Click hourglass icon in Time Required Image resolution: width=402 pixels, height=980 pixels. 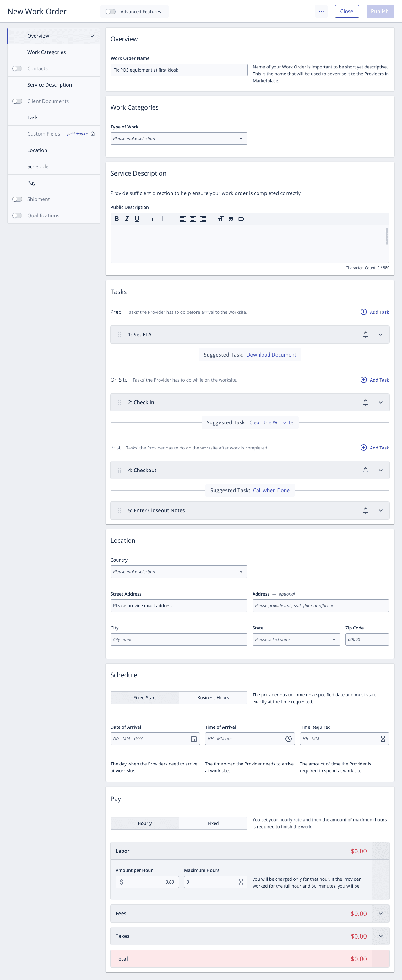pyautogui.click(x=383, y=739)
